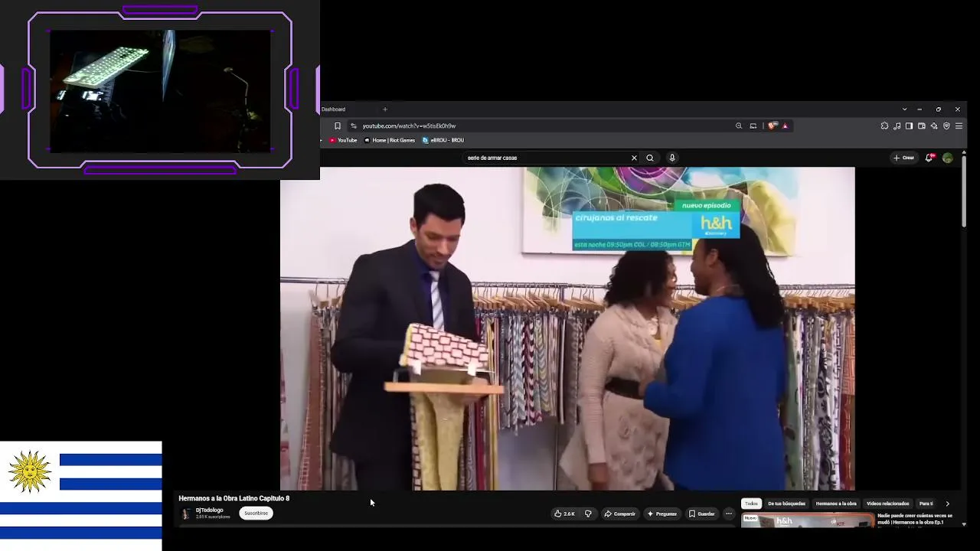Screen dimensions: 980x551
Task: Select the De tus búsquedas filter chip
Action: 787,504
